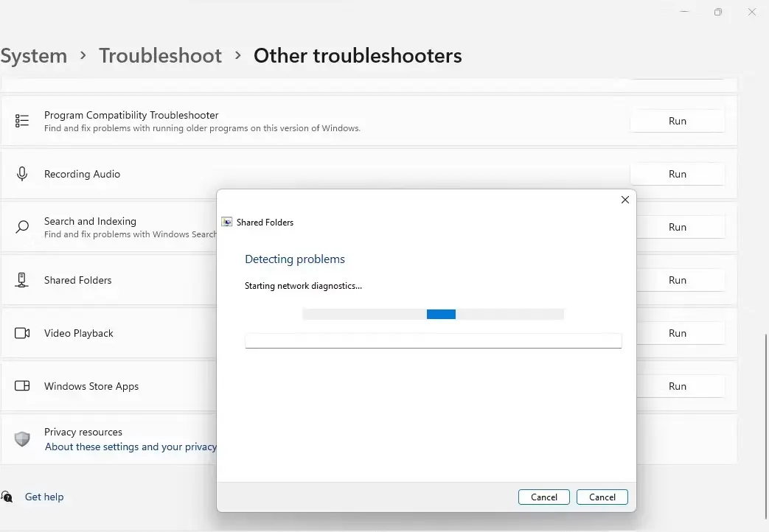Open About these settings and your privacy

(x=131, y=447)
